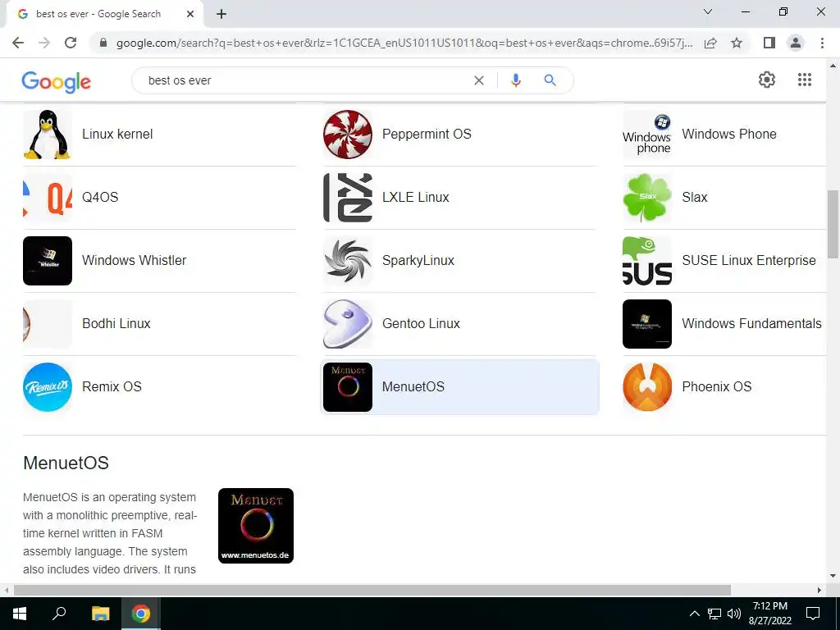
Task: Select the MenuetOS icon in the list
Action: (348, 387)
